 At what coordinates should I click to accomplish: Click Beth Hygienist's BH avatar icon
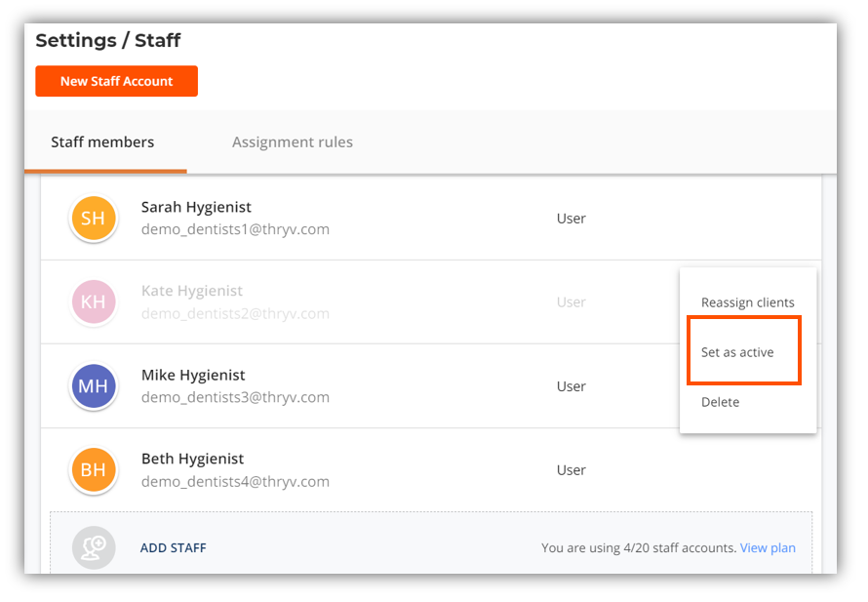click(94, 470)
